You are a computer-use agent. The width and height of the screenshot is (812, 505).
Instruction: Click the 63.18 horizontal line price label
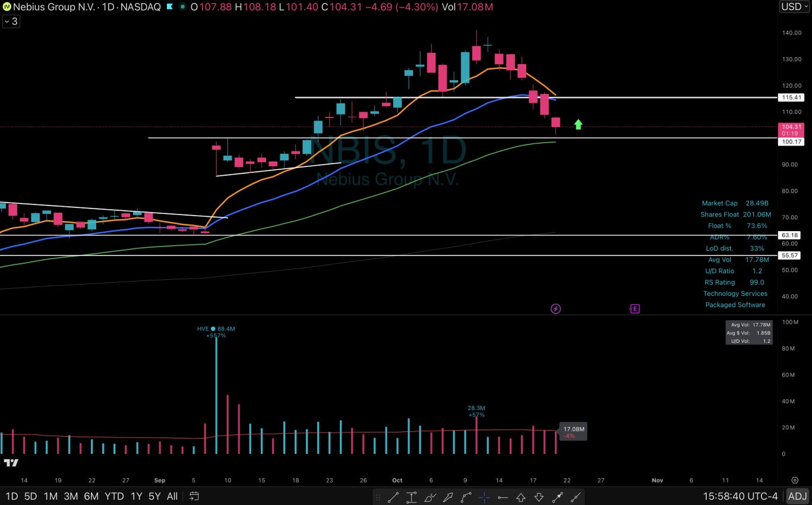[790, 235]
